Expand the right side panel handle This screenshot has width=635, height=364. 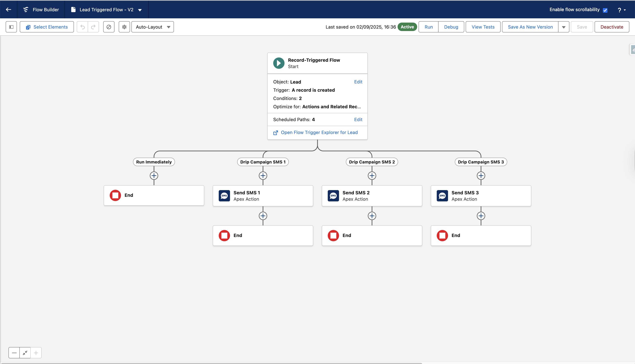[633, 50]
